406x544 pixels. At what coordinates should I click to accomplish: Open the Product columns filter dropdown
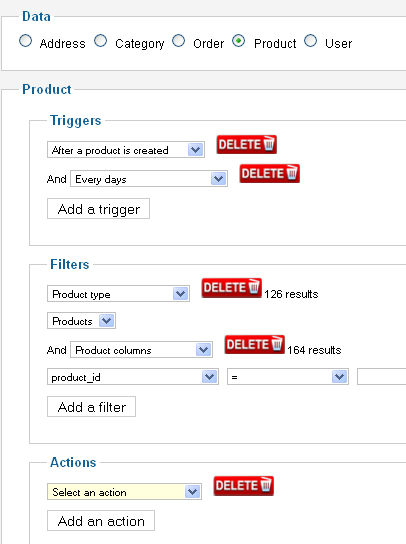coord(141,350)
